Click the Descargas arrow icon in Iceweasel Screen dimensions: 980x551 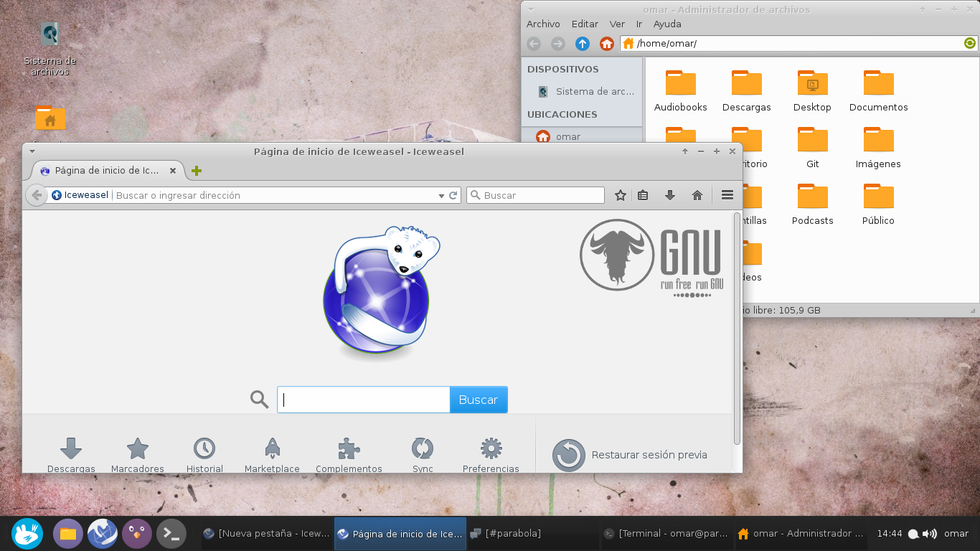pos(71,448)
